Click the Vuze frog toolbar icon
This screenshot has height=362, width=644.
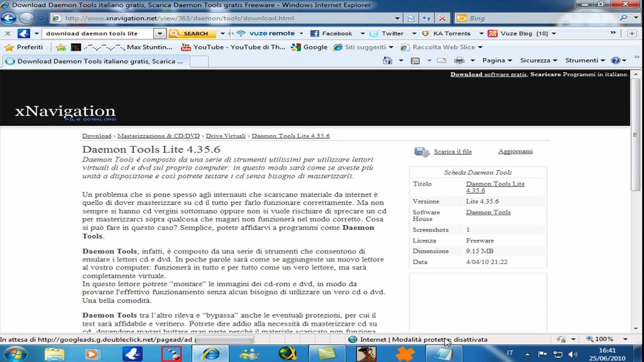24,33
